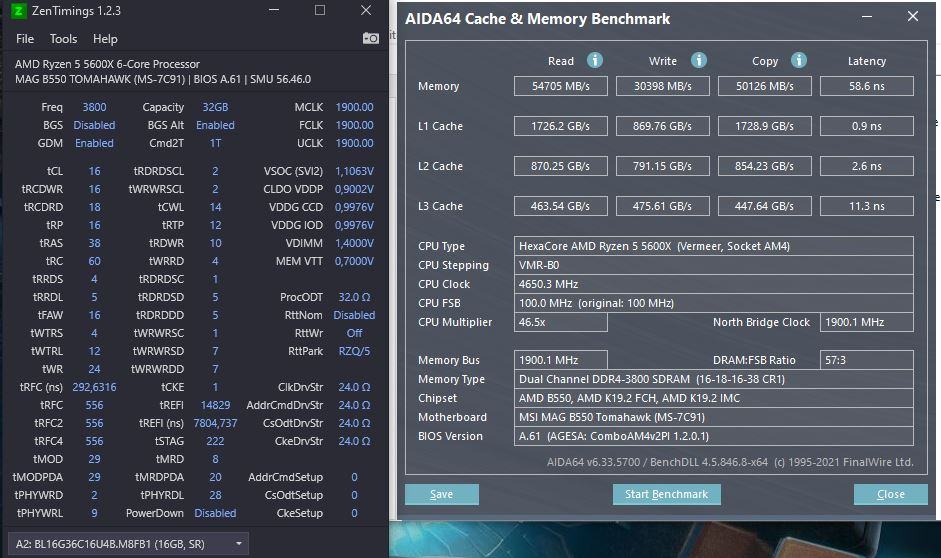Click Motherboard value MSI MAG B550 Tomahawk

pyautogui.click(x=714, y=417)
